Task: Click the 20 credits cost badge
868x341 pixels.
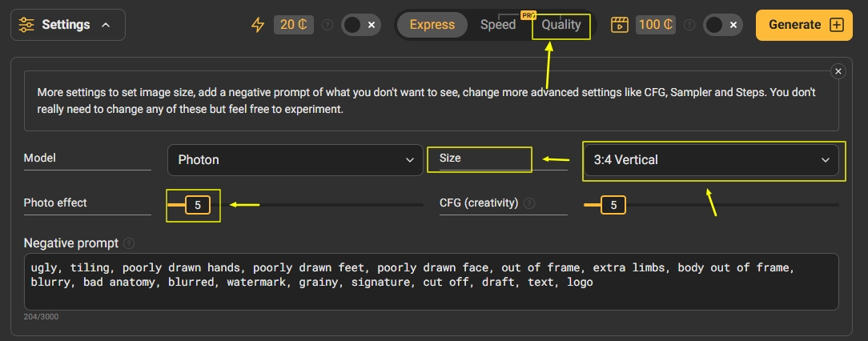Action: click(294, 25)
